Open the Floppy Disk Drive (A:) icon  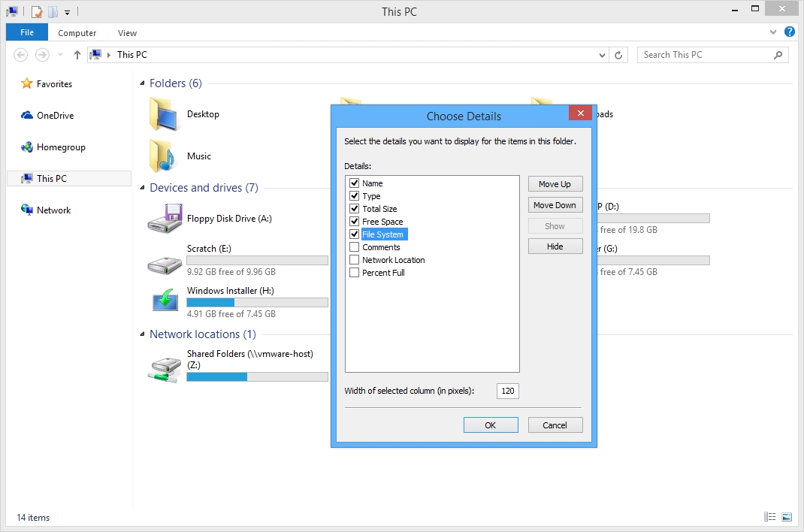point(165,219)
